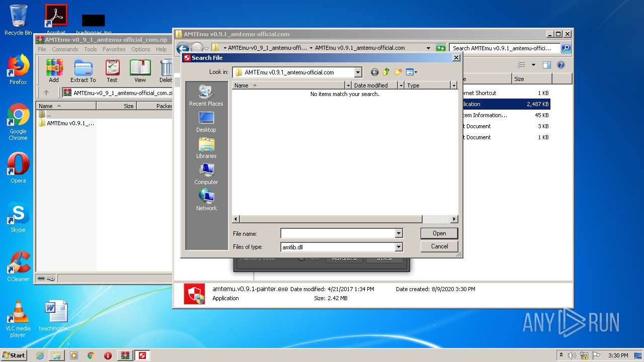Viewport: 644px width, 362px height.
Task: Click Internet Explorer taskbar icon
Action: pos(40,355)
